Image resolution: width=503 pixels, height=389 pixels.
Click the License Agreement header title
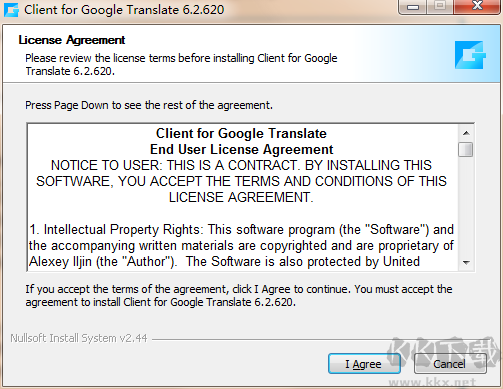click(72, 40)
